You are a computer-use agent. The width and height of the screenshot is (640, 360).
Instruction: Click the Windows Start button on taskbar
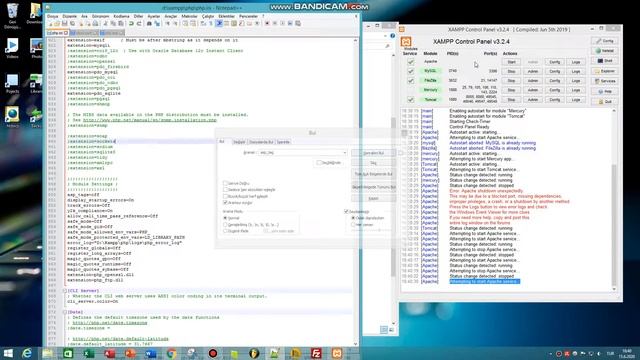click(x=8, y=353)
